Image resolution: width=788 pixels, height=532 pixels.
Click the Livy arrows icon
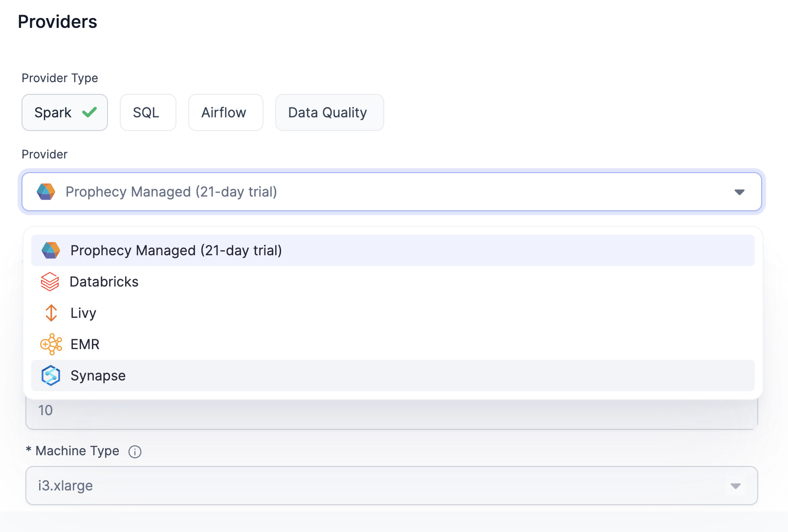51,313
